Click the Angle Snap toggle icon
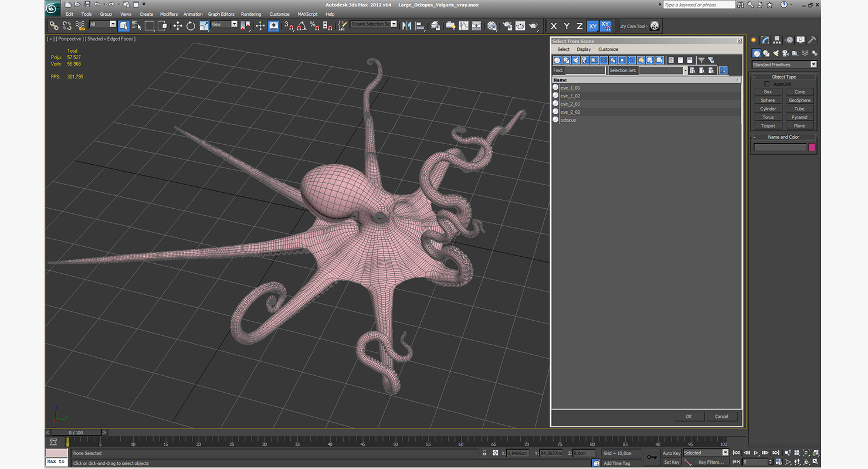The width and height of the screenshot is (868, 469). 301,26
